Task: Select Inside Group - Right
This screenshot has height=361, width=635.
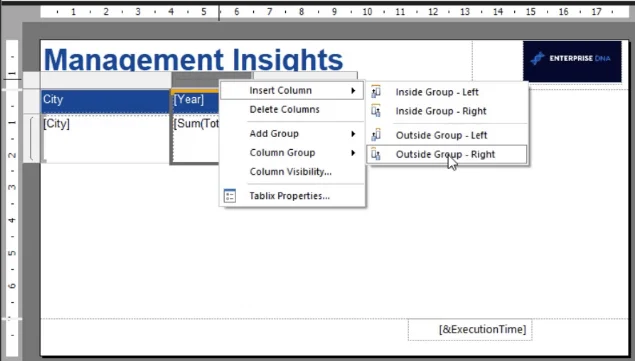Action: (x=447, y=111)
